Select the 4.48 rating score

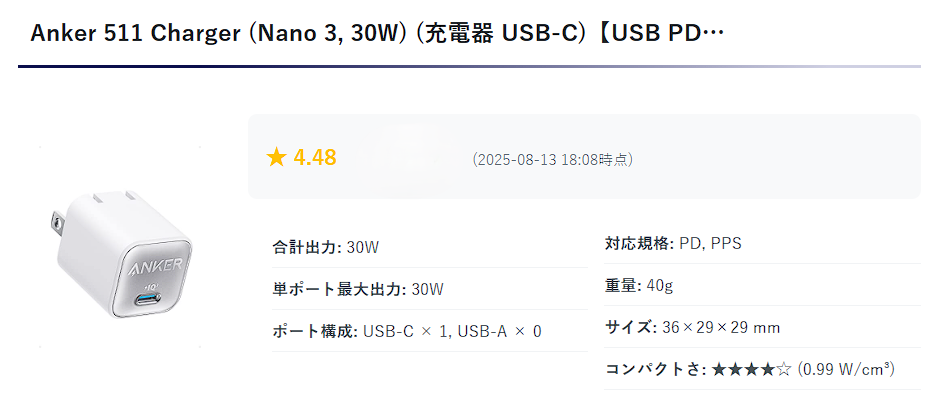pyautogui.click(x=315, y=157)
